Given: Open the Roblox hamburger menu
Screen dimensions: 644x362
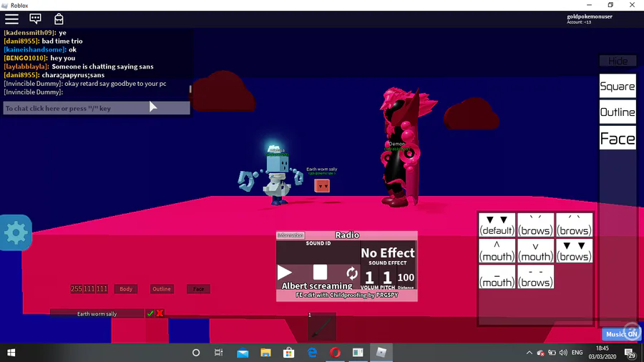Looking at the screenshot, I should pos(11,19).
